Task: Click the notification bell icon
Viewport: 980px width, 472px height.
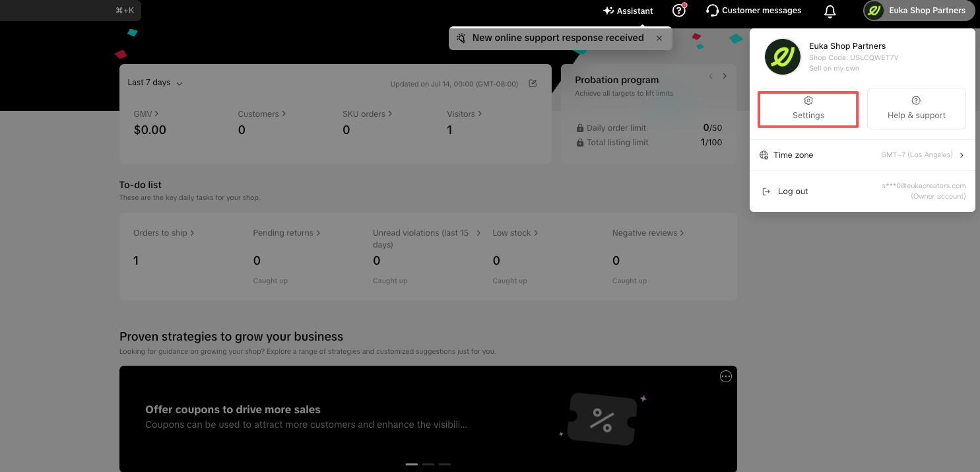Action: [x=830, y=11]
